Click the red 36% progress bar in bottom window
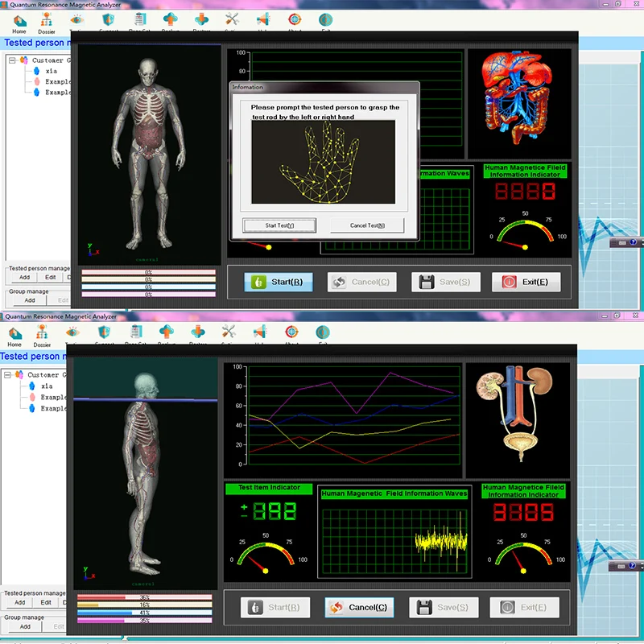Screen dimensions: 644x644 [x=145, y=597]
